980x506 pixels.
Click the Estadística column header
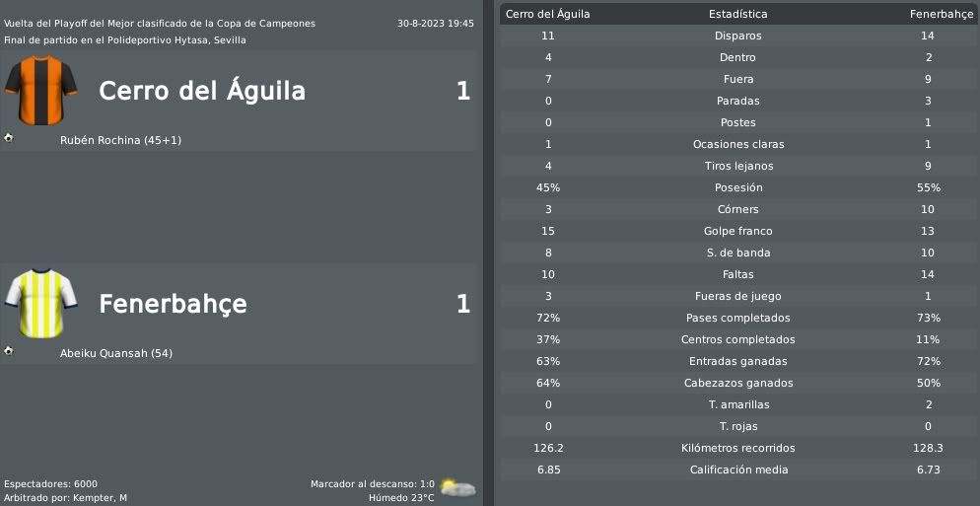point(738,14)
